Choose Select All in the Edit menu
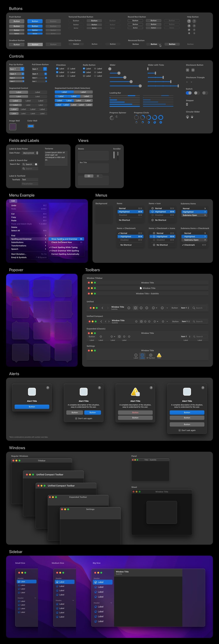 click(x=28, y=231)
